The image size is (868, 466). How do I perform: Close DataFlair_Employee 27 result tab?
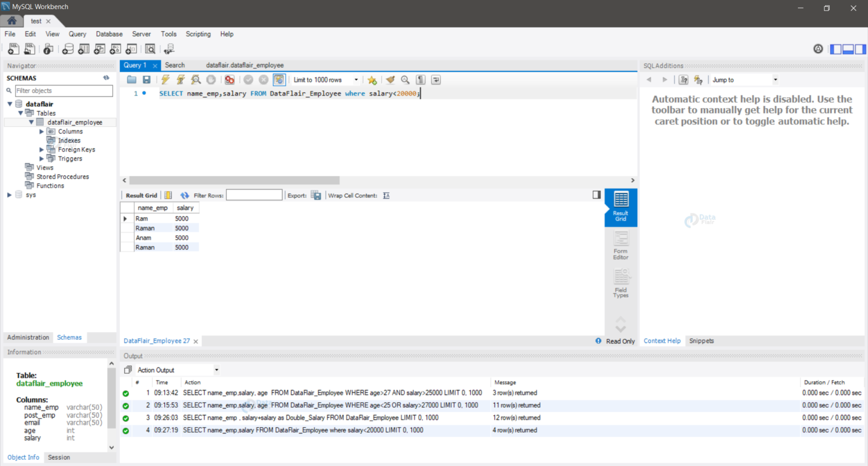click(196, 341)
